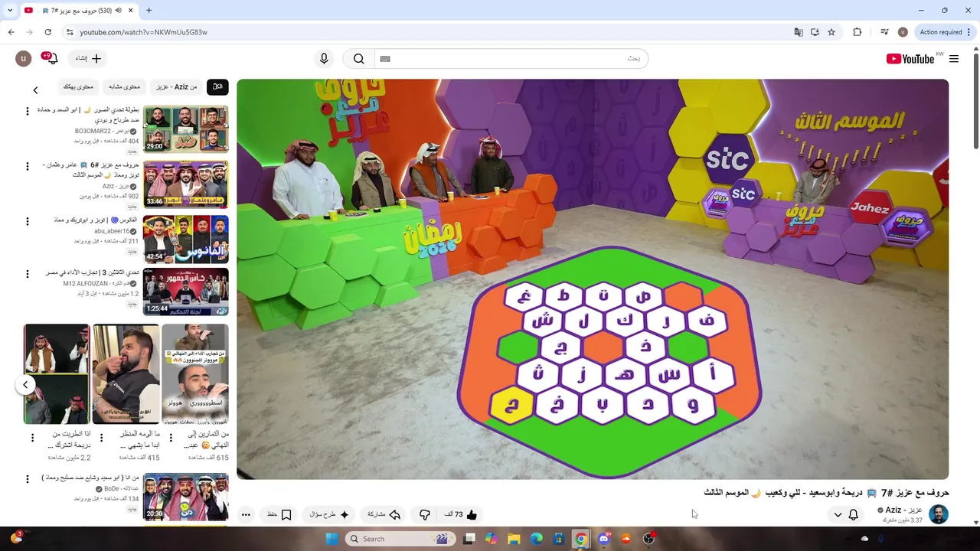This screenshot has width=980, height=551.
Task: Reload the page in Chrome
Action: click(x=47, y=32)
